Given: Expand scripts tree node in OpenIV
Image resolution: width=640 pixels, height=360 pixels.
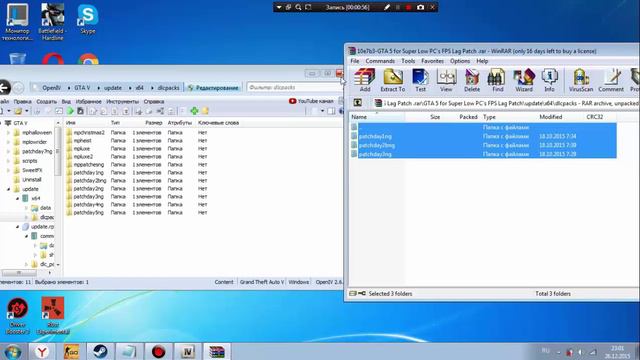Looking at the screenshot, I should 8,161.
